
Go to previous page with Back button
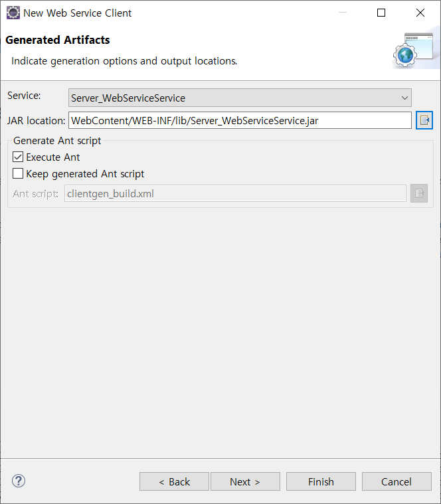(174, 481)
